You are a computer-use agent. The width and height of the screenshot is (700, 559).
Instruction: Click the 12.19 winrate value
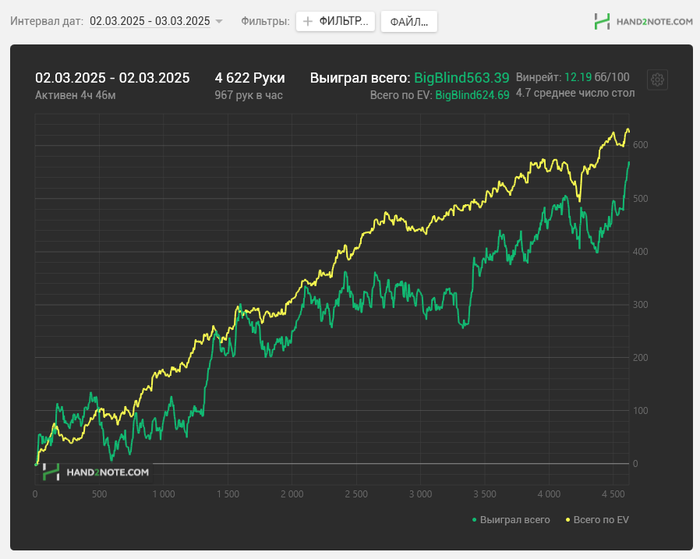(x=578, y=77)
